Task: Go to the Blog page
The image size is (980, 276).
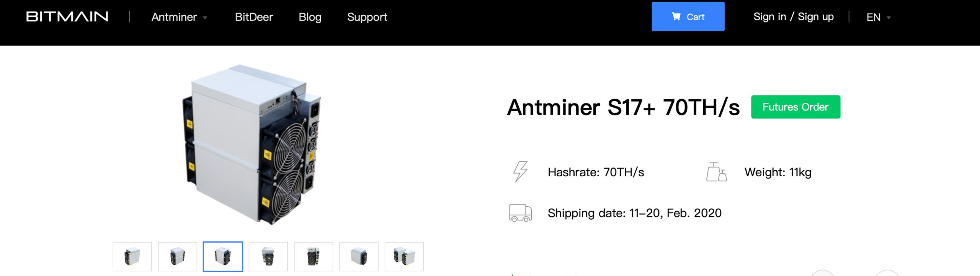Action: 310,17
